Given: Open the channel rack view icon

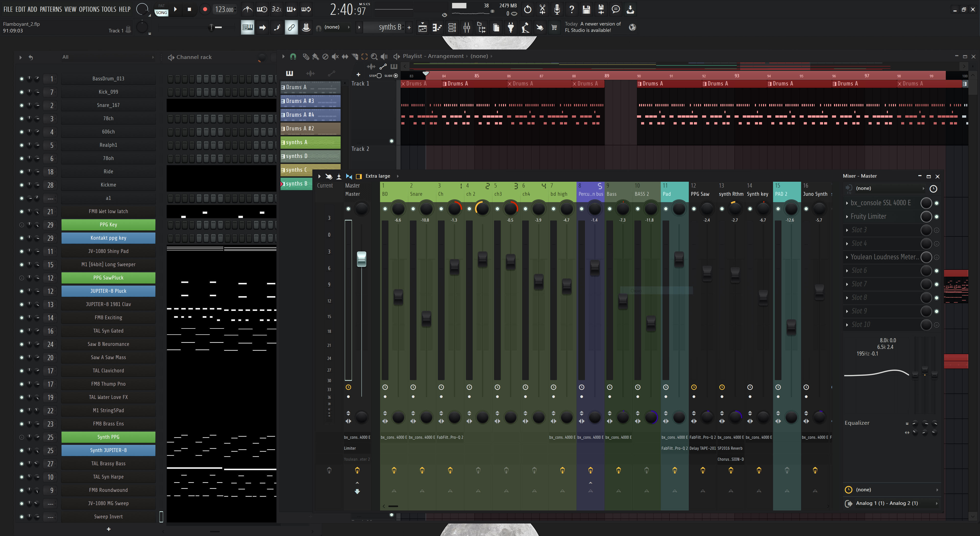Looking at the screenshot, I should 452,27.
